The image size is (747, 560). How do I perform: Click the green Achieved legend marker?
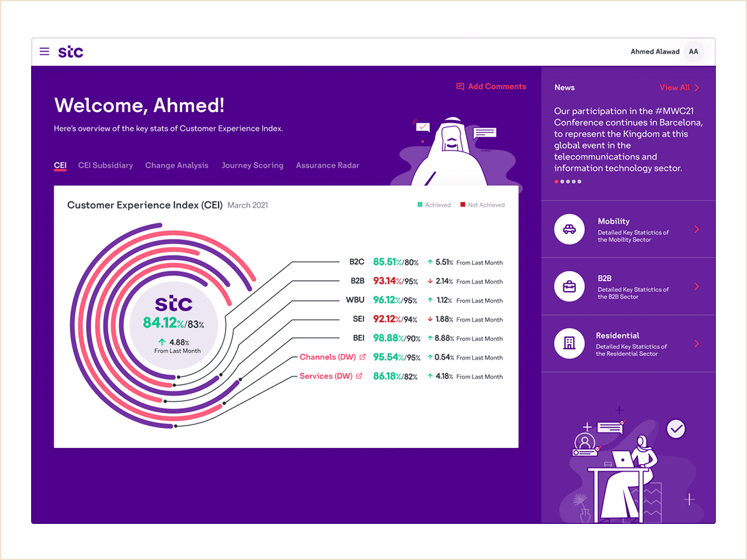point(420,205)
